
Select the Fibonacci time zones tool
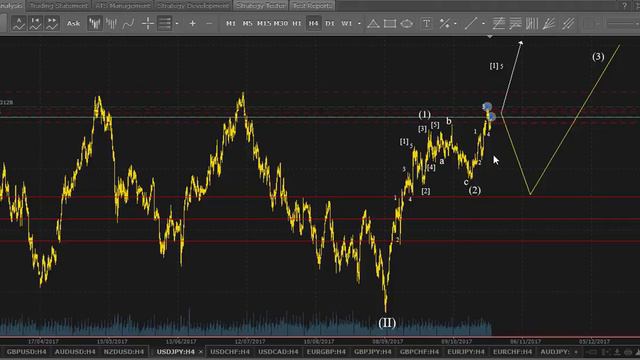tap(532, 24)
